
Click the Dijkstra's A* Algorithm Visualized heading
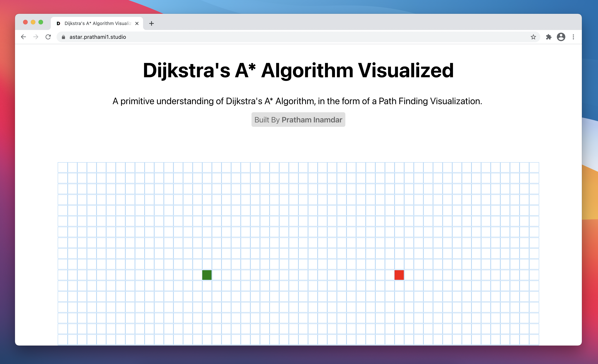(298, 70)
